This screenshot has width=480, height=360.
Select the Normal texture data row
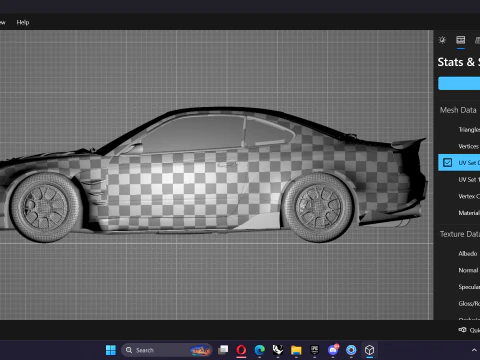tap(459, 270)
